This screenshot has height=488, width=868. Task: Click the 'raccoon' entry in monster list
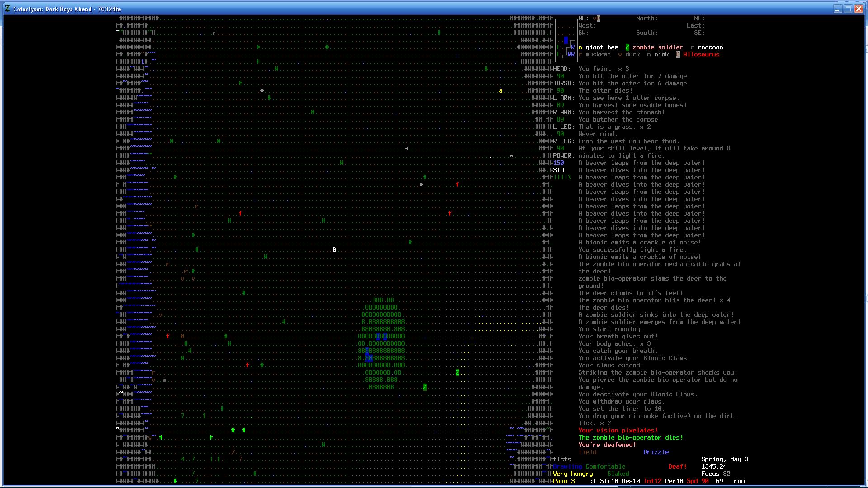click(x=710, y=47)
